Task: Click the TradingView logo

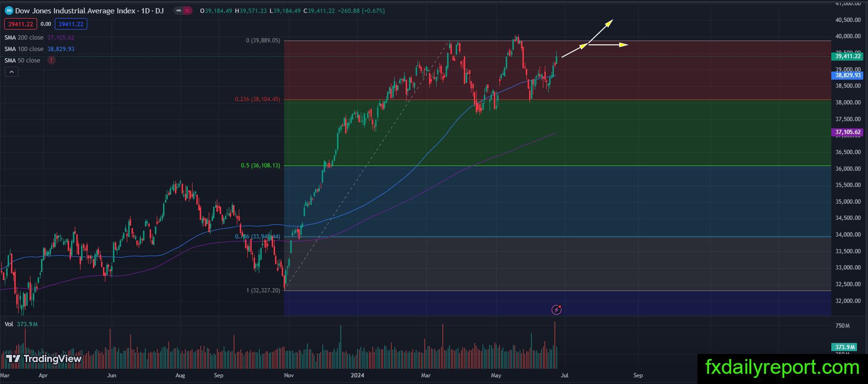Action: [44, 359]
